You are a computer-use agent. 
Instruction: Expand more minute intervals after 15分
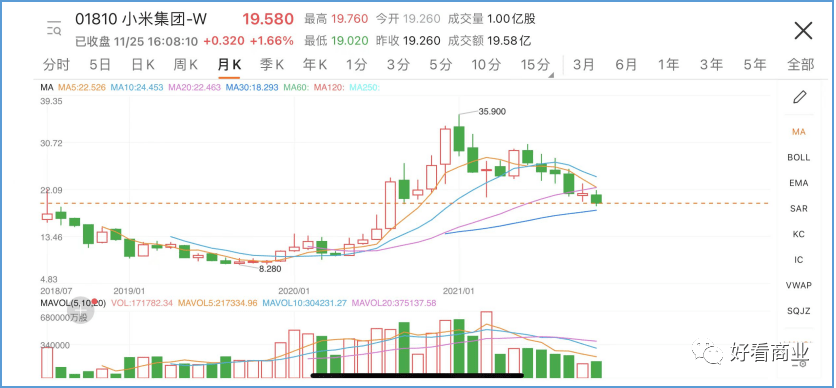click(x=551, y=75)
